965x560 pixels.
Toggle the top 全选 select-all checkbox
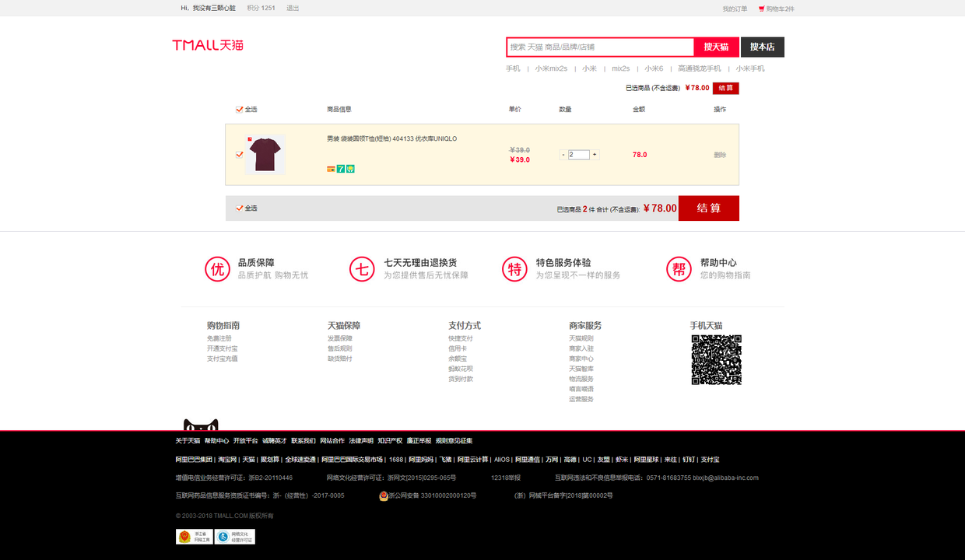click(x=240, y=110)
